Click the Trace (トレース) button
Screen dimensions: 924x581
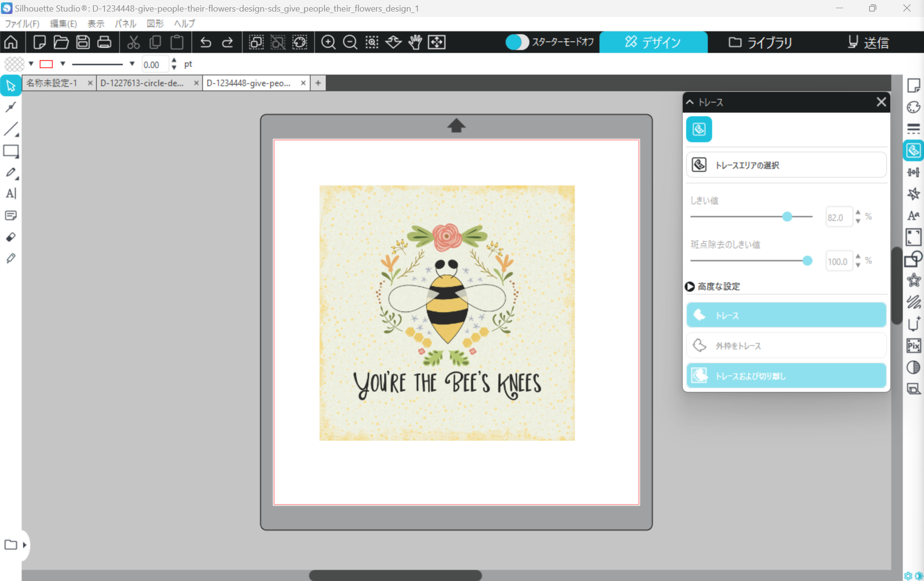786,315
